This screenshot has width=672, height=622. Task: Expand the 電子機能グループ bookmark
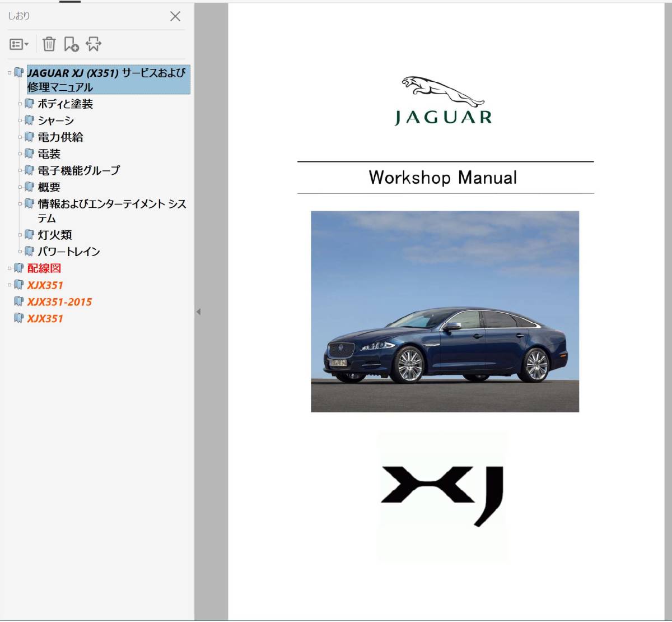click(x=20, y=170)
